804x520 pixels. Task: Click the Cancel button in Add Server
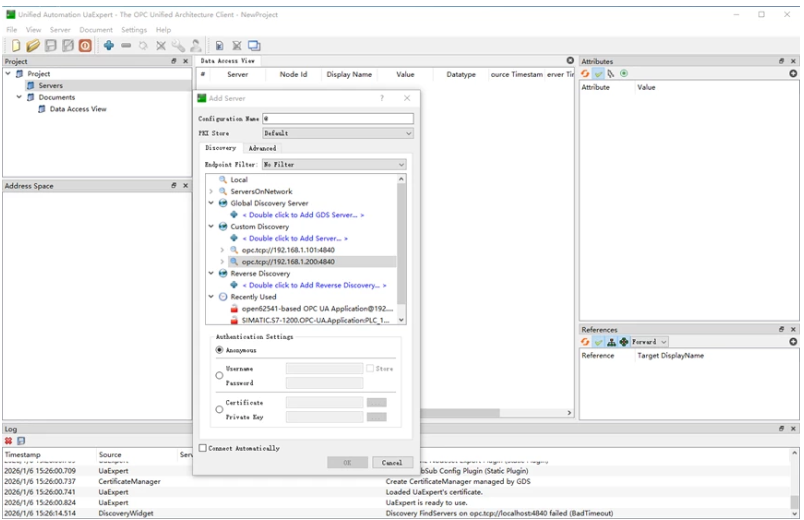392,462
